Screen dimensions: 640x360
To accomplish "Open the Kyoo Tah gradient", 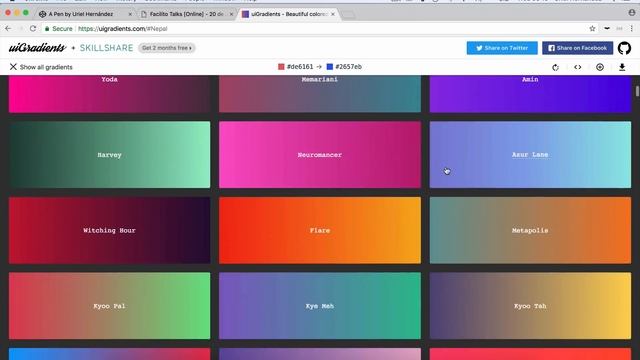I will (x=530, y=306).
